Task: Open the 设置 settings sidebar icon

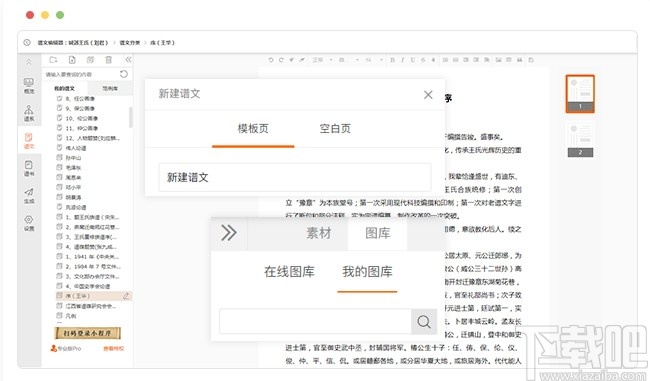Action: tap(29, 223)
